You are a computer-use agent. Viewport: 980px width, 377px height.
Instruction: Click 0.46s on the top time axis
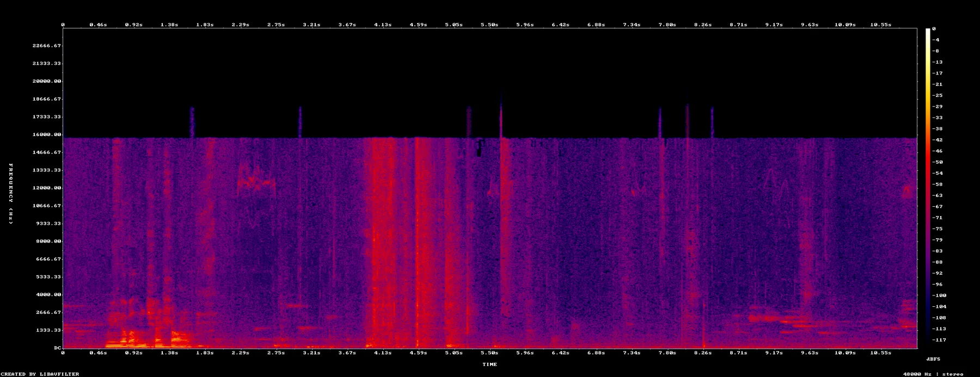98,25
